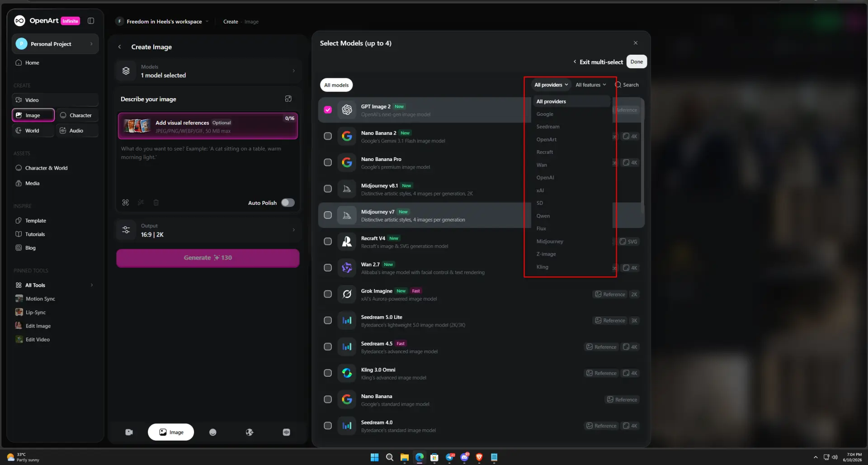This screenshot has height=465, width=868.
Task: Open Brave browser from taskbar
Action: (x=479, y=457)
